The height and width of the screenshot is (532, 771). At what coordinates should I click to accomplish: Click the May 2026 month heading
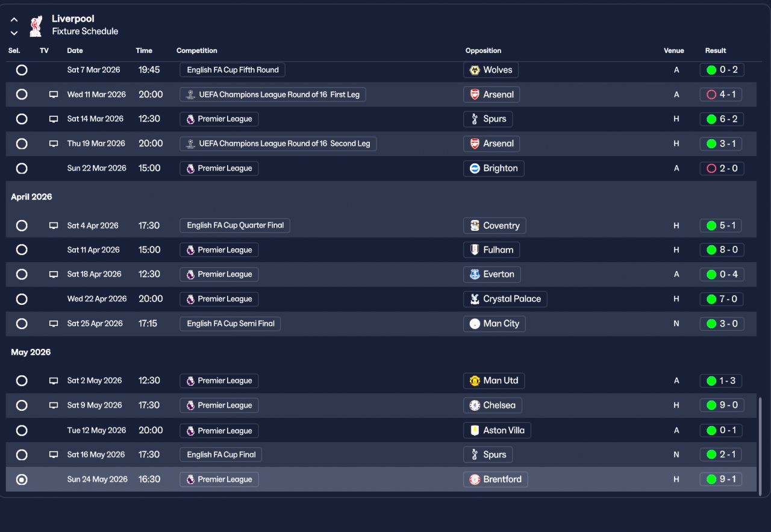(x=31, y=352)
